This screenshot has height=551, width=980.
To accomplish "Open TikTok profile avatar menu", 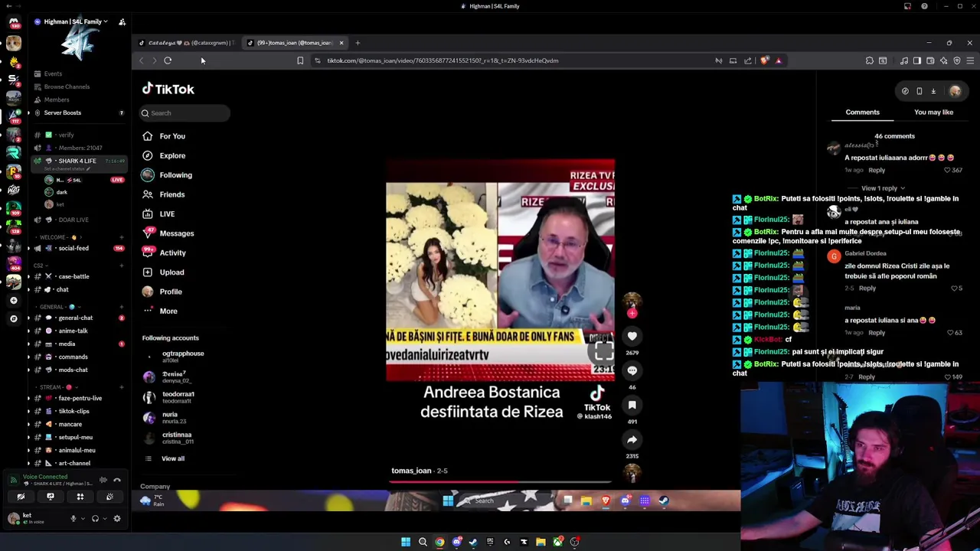I will [x=955, y=91].
